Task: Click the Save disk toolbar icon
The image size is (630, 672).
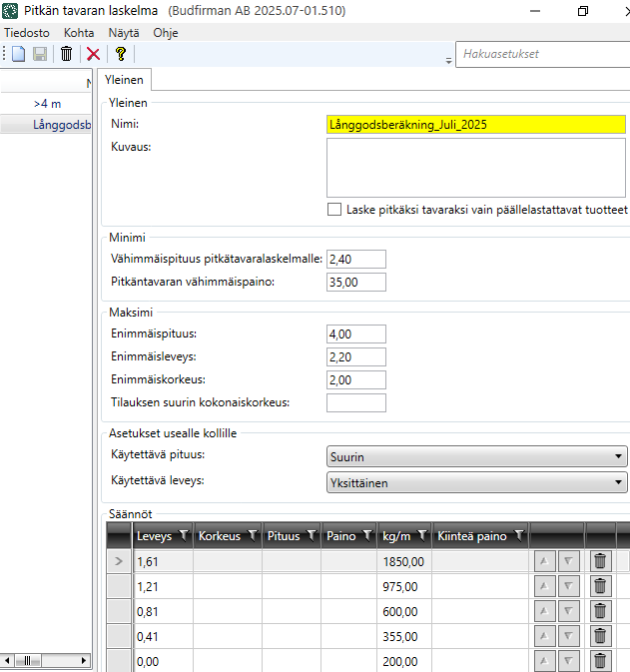Action: [40, 54]
